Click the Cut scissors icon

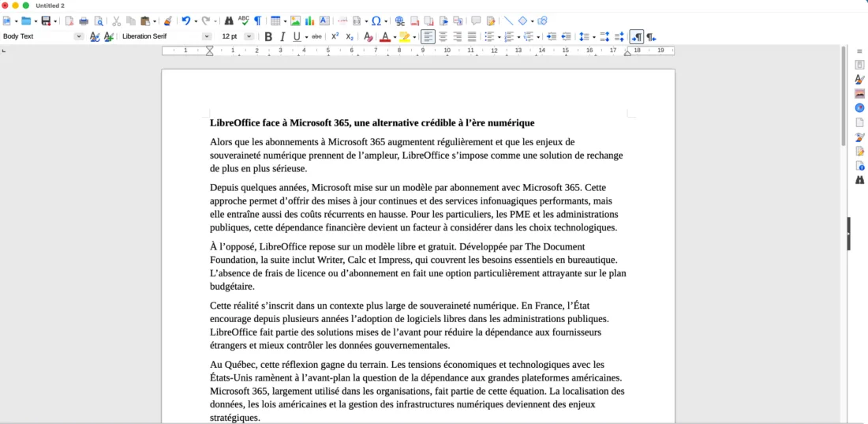[x=116, y=21]
